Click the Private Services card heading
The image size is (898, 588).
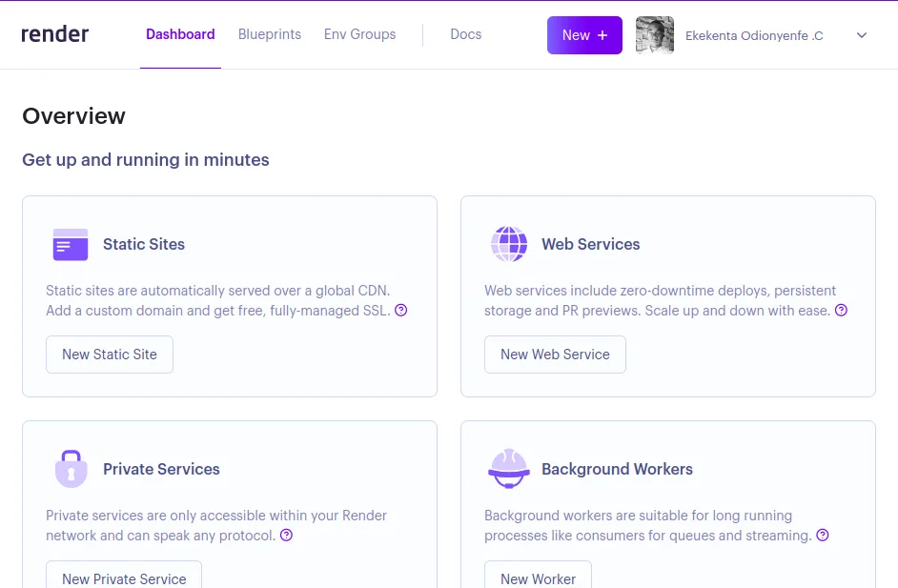pos(161,469)
